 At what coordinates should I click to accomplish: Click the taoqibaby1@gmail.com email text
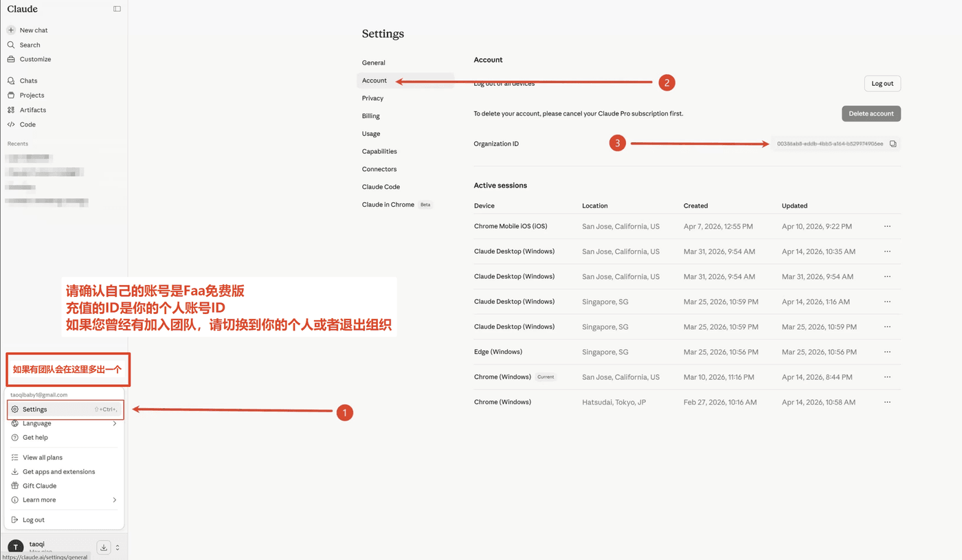(39, 395)
